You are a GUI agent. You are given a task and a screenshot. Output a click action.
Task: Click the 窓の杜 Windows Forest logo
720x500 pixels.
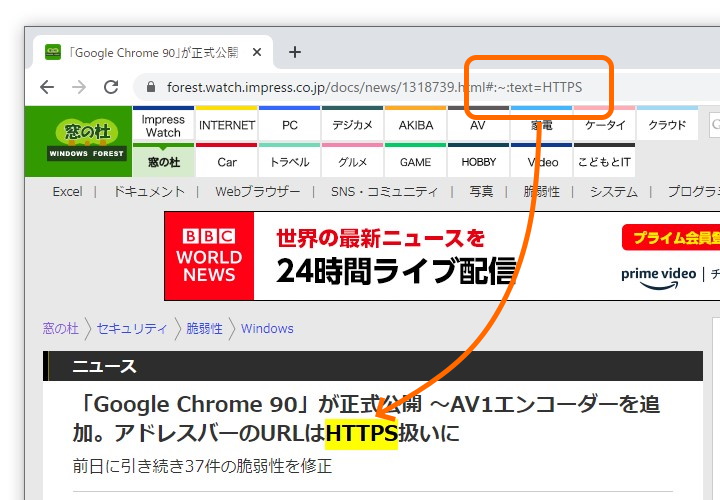pyautogui.click(x=79, y=141)
